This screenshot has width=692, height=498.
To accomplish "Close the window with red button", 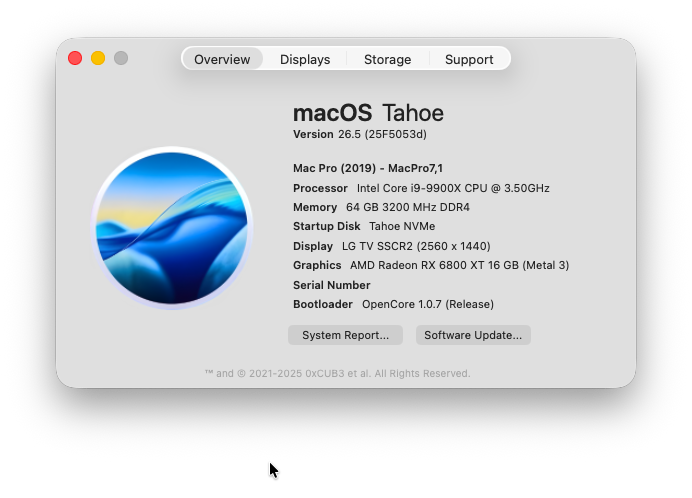I will coord(75,58).
